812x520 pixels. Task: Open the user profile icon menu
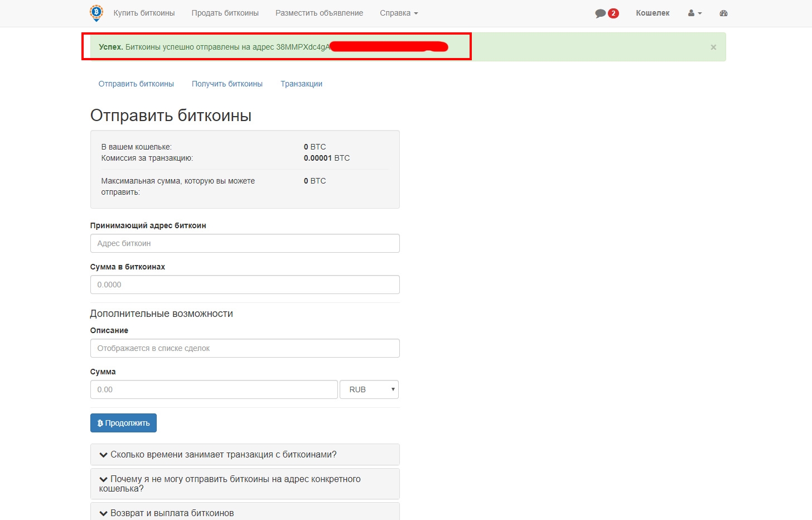pos(694,13)
